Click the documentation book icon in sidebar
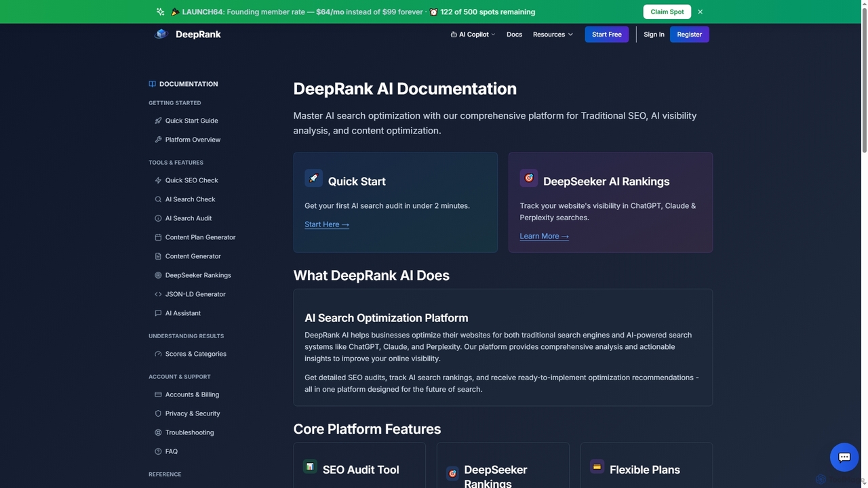Viewport: 868px width, 488px height. 153,84
